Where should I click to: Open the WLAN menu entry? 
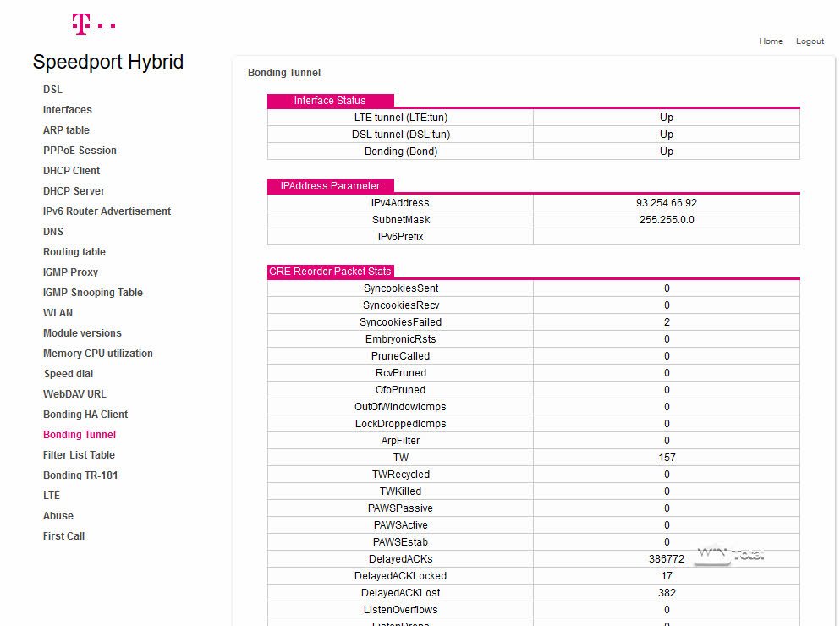58,313
